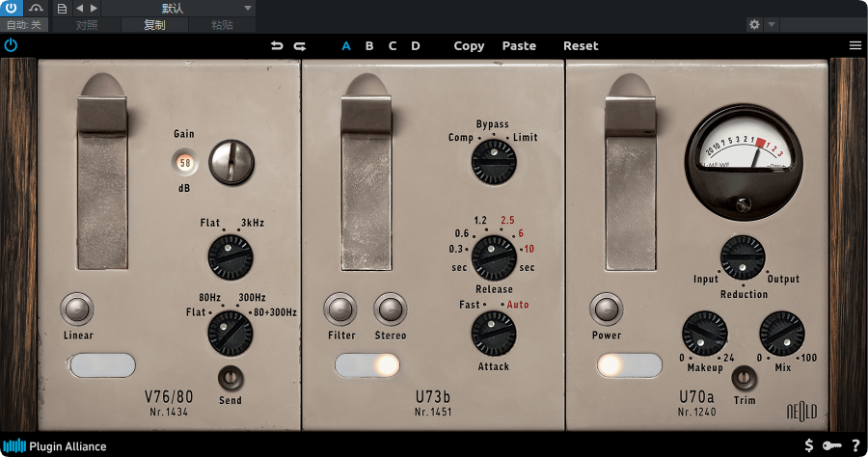Screen dimensions: 868x457
Task: Open the hamburger menu icon
Action: tap(855, 45)
